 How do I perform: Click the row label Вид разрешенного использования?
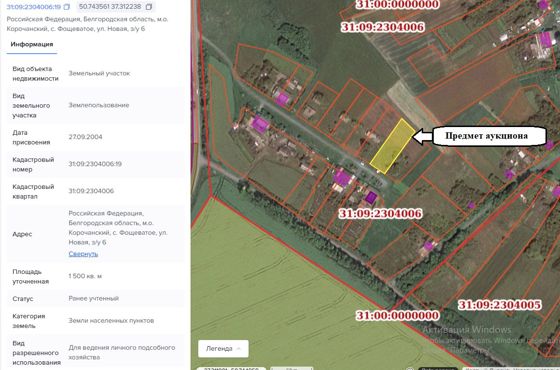coord(36,352)
